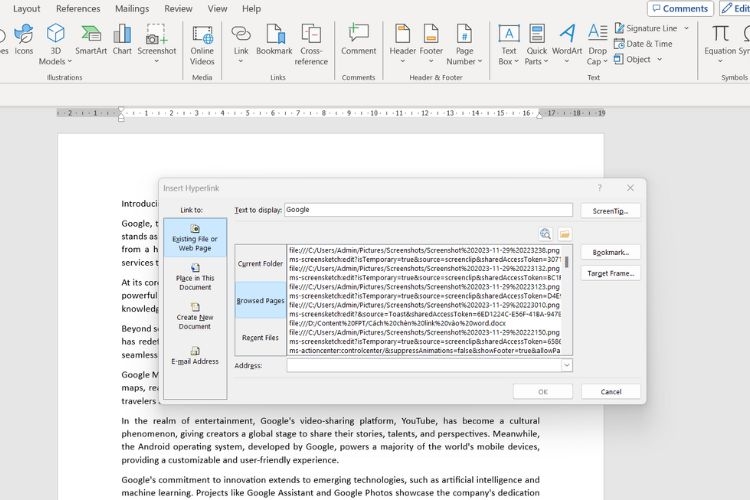
Task: Open the Chart insert tool
Action: point(122,40)
